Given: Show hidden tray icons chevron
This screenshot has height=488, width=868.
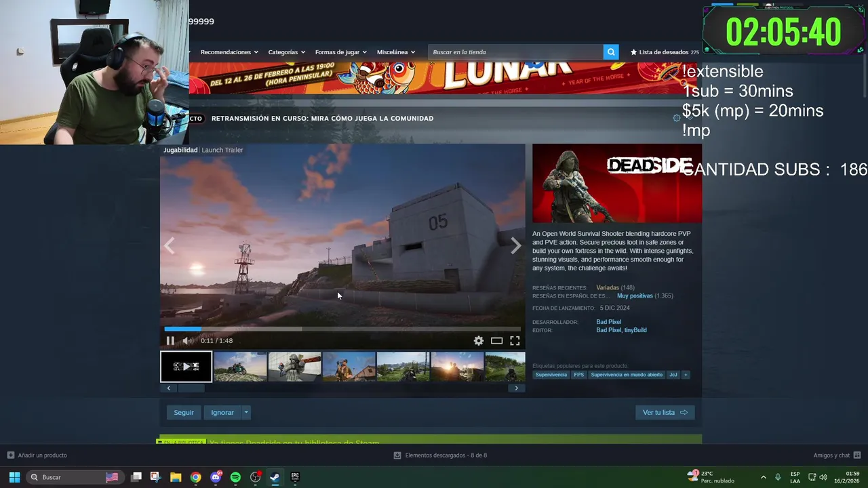Looking at the screenshot, I should (763, 477).
